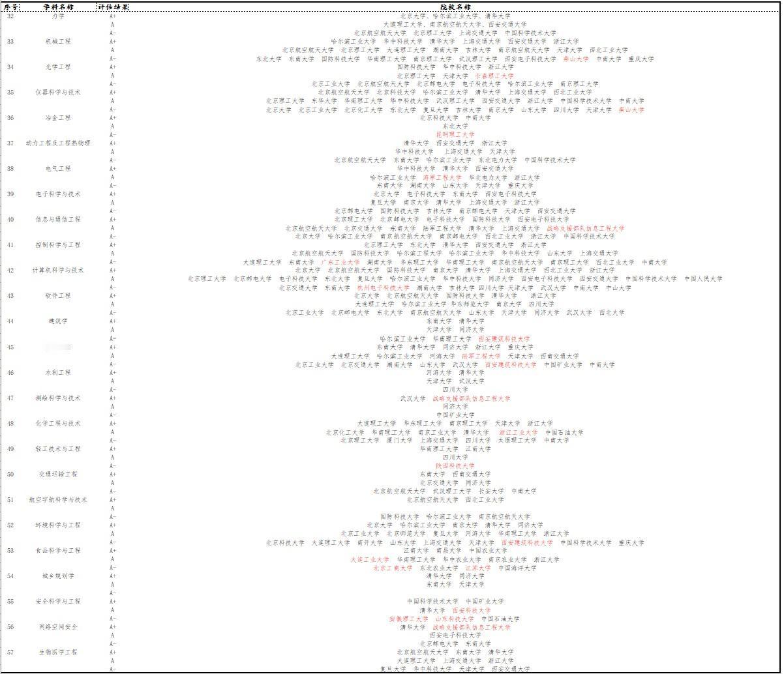
Task: Click the subject cell '生物医学工程'
Action: pos(58,652)
